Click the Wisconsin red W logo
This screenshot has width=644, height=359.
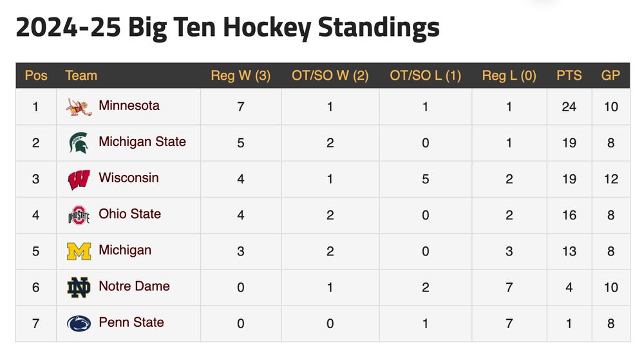[x=79, y=179]
